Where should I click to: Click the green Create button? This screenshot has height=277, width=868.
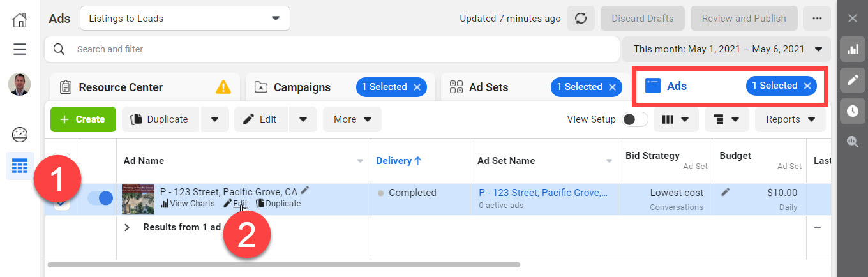[83, 119]
